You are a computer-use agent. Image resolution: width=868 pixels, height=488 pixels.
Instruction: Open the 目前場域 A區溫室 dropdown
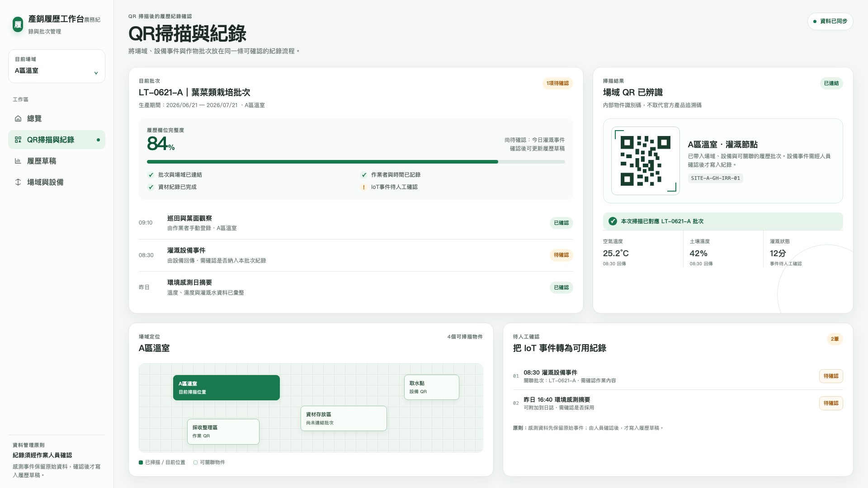click(57, 66)
